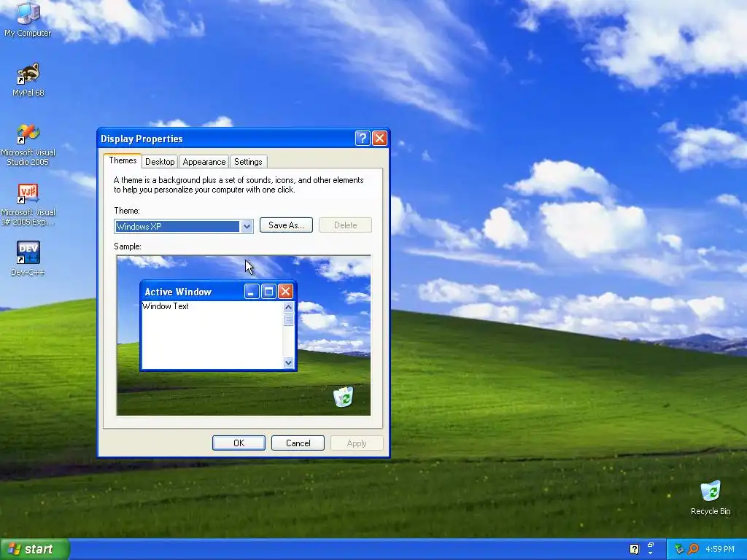Click the language bar restore icon
Viewport: 747px width, 560px height.
click(x=651, y=545)
